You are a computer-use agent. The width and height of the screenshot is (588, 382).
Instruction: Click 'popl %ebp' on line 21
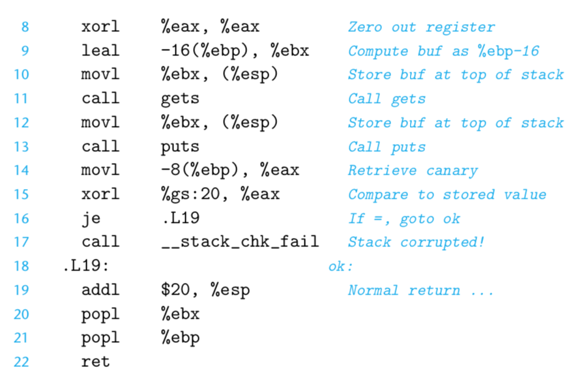pos(141,338)
